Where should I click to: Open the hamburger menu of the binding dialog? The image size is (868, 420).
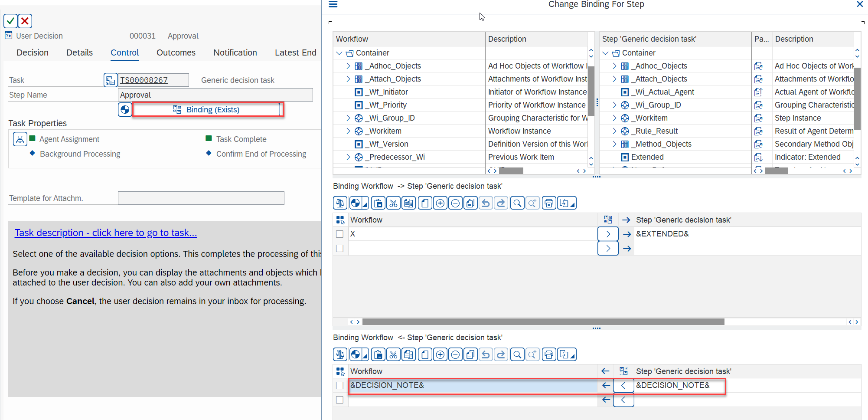pyautogui.click(x=333, y=4)
